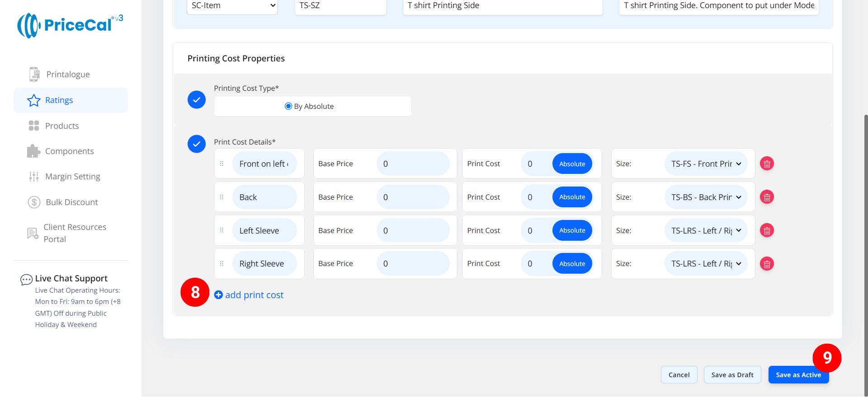Delete the Front on left print cost row

(767, 164)
